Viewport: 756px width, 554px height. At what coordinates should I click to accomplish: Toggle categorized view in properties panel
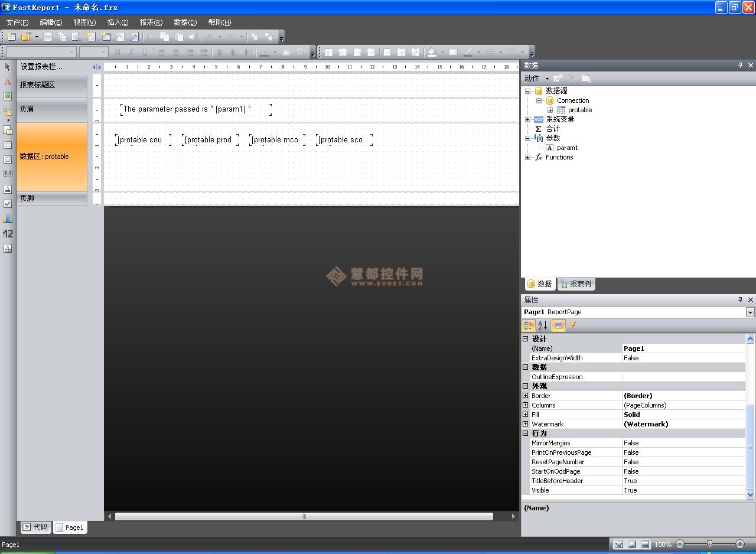click(529, 325)
